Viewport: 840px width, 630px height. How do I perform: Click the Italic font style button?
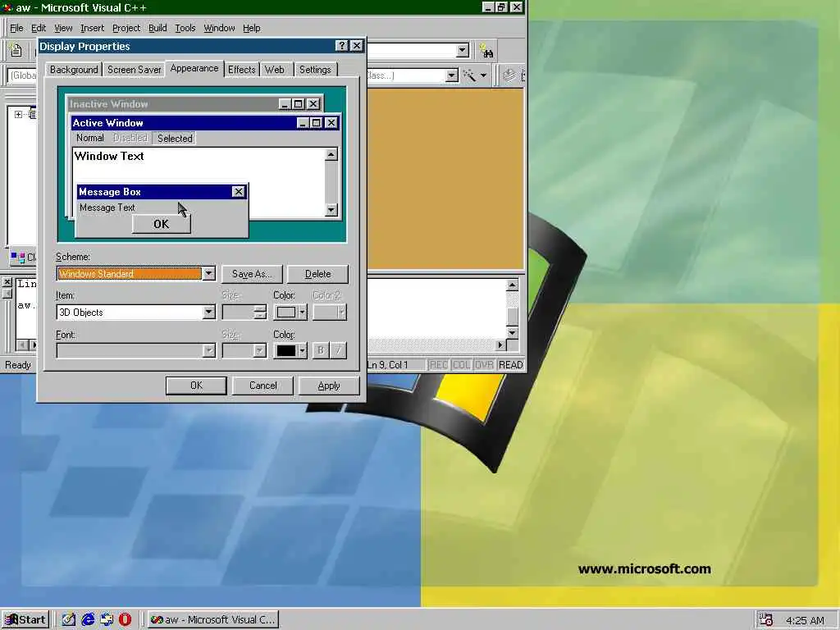click(x=338, y=350)
